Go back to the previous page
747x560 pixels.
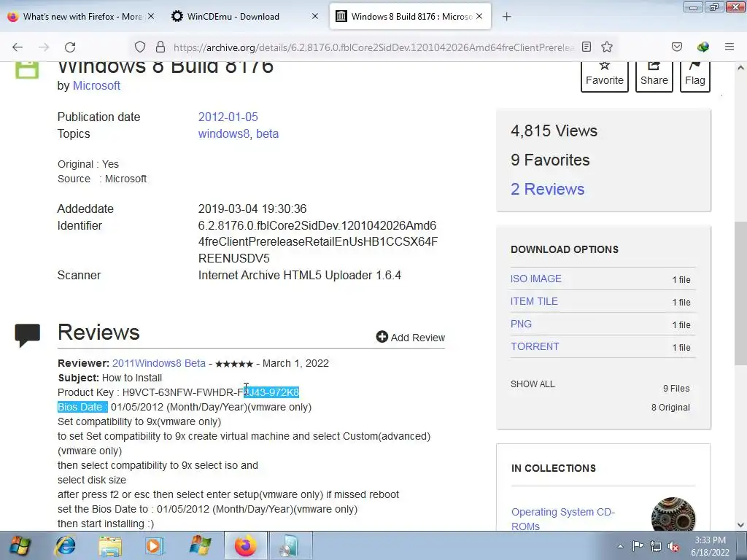pos(18,47)
